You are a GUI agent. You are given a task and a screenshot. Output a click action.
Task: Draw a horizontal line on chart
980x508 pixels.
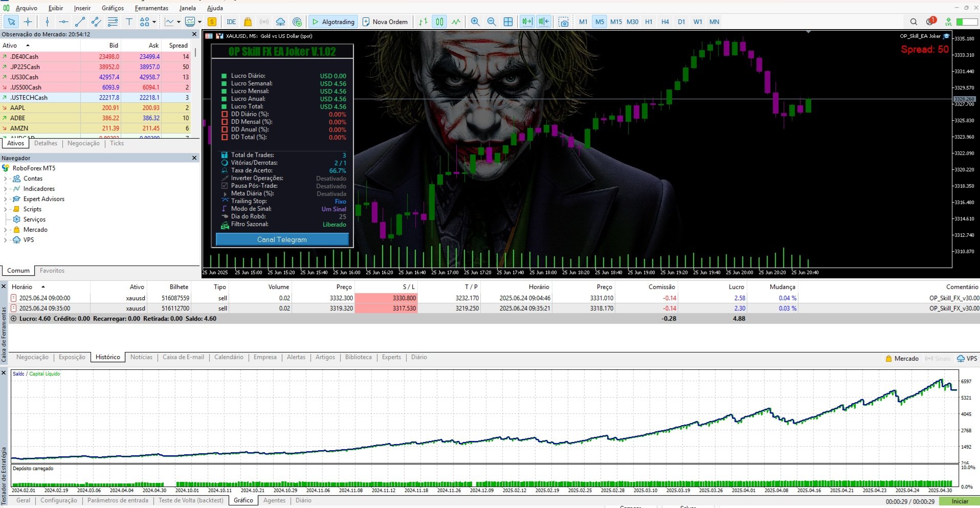tap(63, 21)
